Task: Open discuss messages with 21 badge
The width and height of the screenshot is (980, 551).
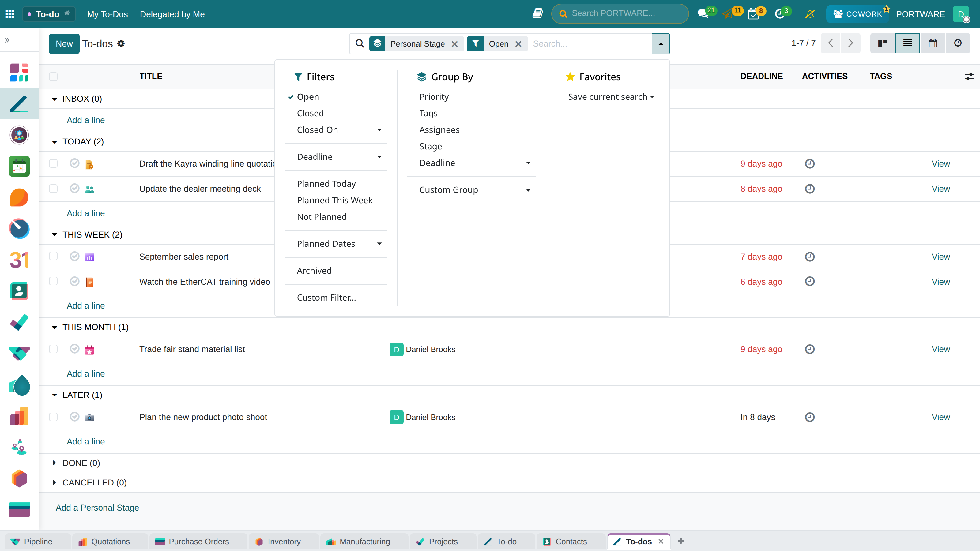Action: pos(703,14)
